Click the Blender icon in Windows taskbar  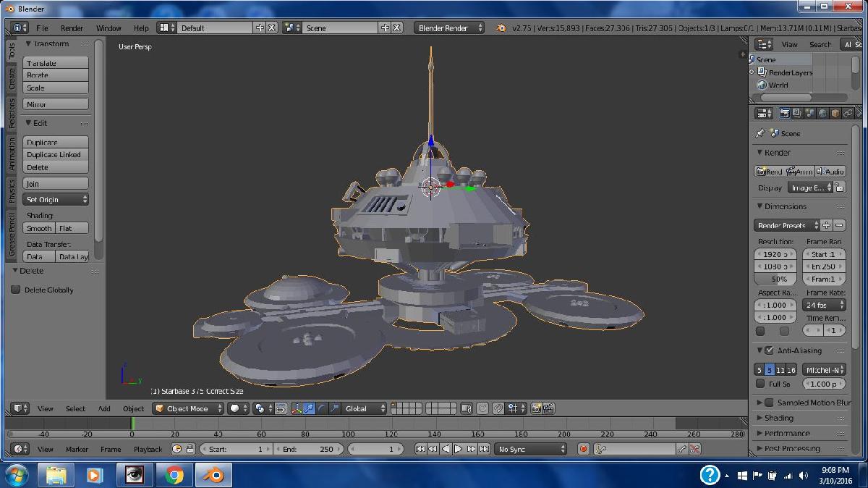(x=213, y=475)
